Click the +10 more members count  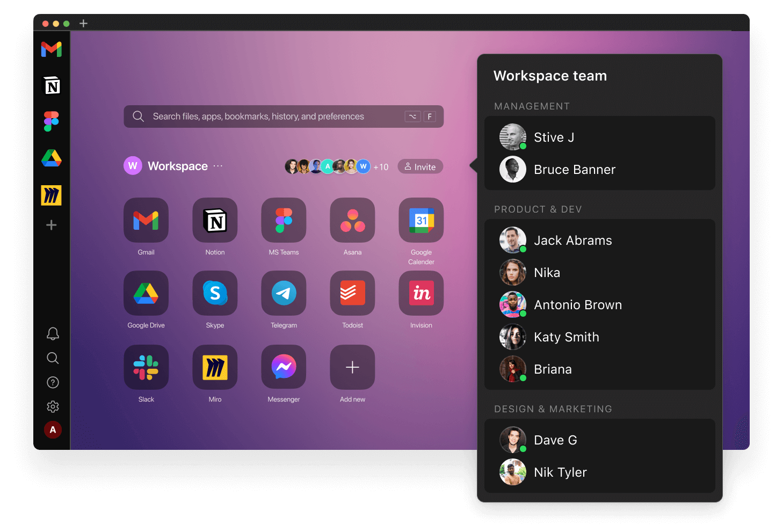381,167
